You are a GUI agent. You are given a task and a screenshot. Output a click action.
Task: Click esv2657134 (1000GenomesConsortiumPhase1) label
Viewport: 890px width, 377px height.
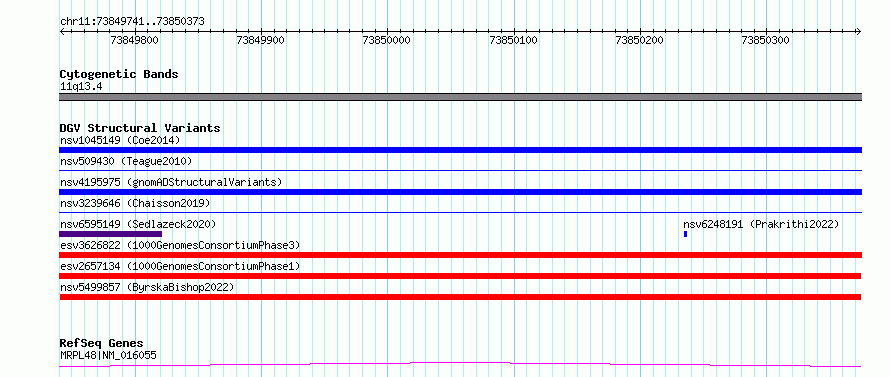[x=180, y=266]
